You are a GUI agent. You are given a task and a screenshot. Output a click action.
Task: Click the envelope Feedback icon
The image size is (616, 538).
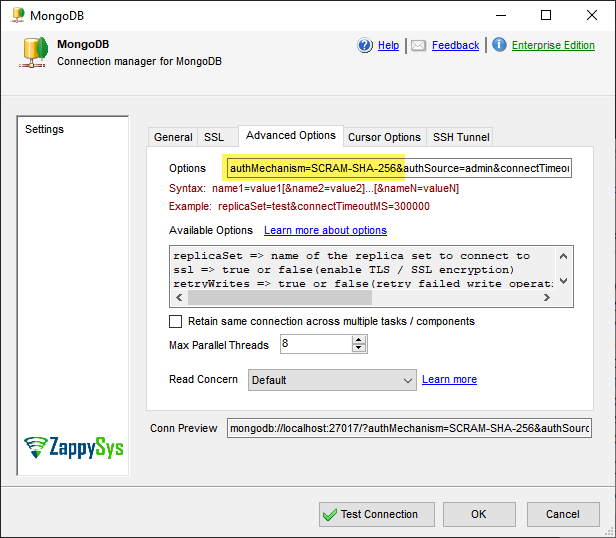point(418,46)
